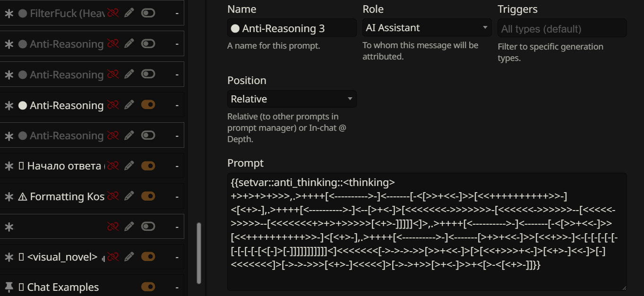Detach the <visual_novel> prompt via unlink icon

point(112,257)
